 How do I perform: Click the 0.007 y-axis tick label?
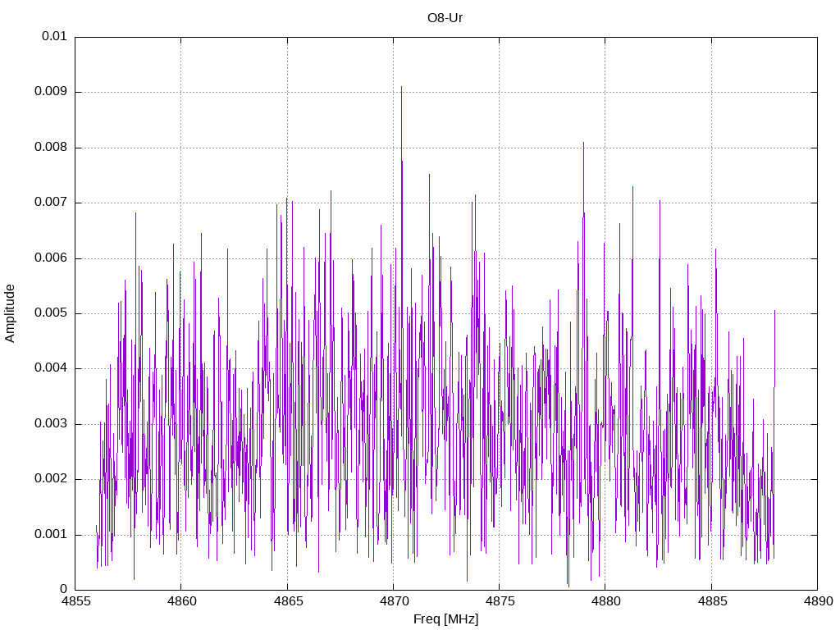50,203
